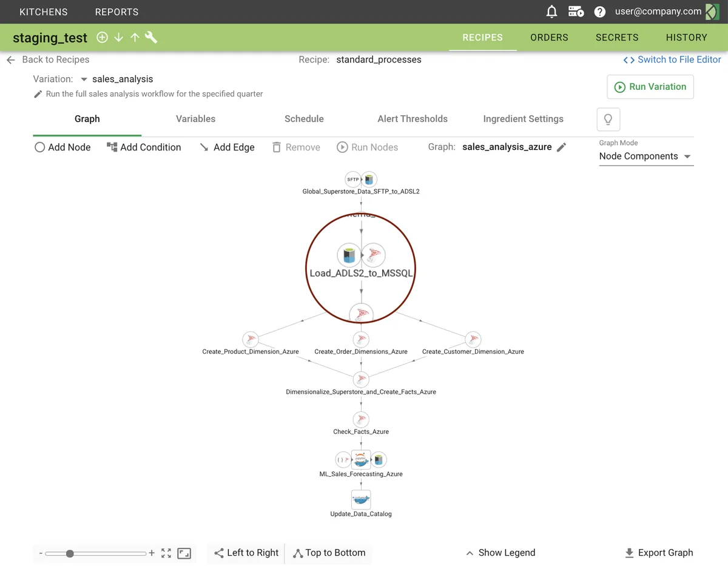The width and height of the screenshot is (728, 566).
Task: Click Switch to File Editor link
Action: tap(672, 59)
